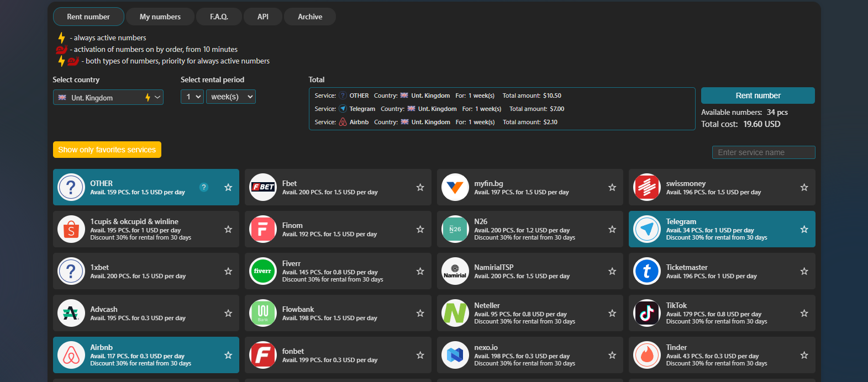Toggle the favorite star for Flowbank
Image resolution: width=868 pixels, height=382 pixels.
420,313
